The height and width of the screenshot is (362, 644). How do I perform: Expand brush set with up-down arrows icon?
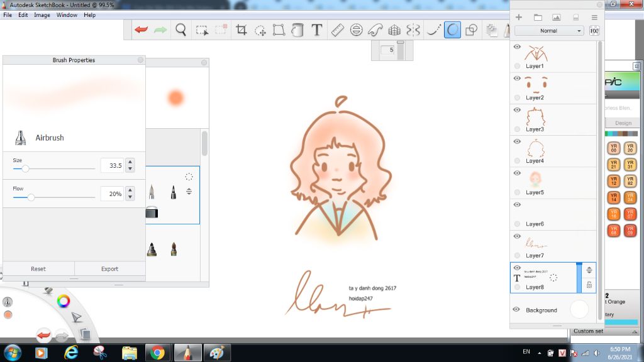189,191
